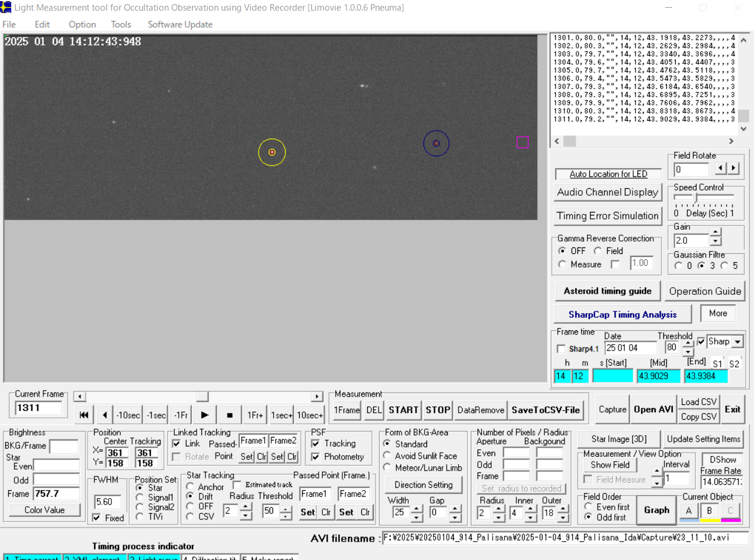Select Anchor star tracking radio button
Screen dimensions: 754x560
pyautogui.click(x=190, y=487)
